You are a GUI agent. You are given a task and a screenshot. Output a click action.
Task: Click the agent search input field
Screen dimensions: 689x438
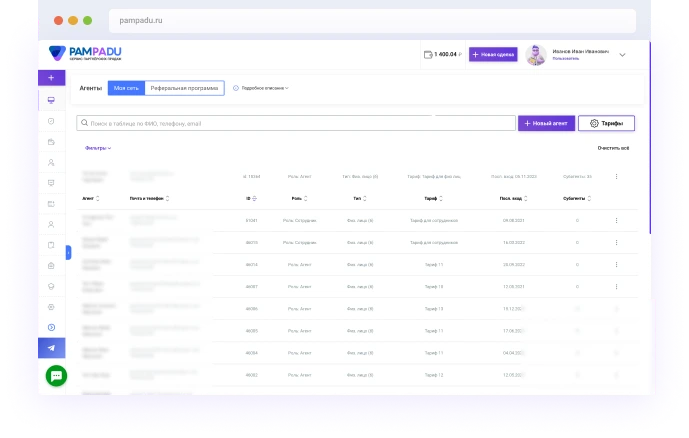[295, 123]
